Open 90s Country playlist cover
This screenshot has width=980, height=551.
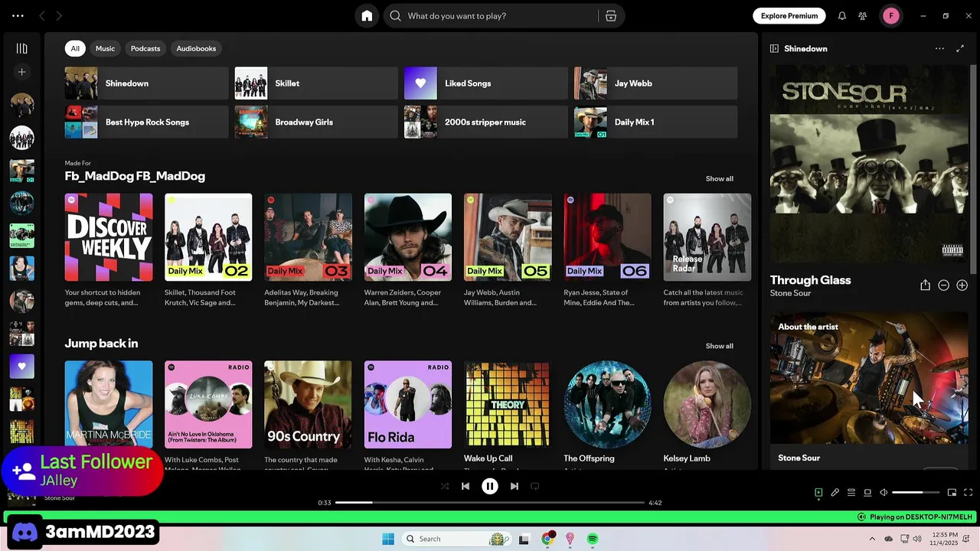coord(308,405)
